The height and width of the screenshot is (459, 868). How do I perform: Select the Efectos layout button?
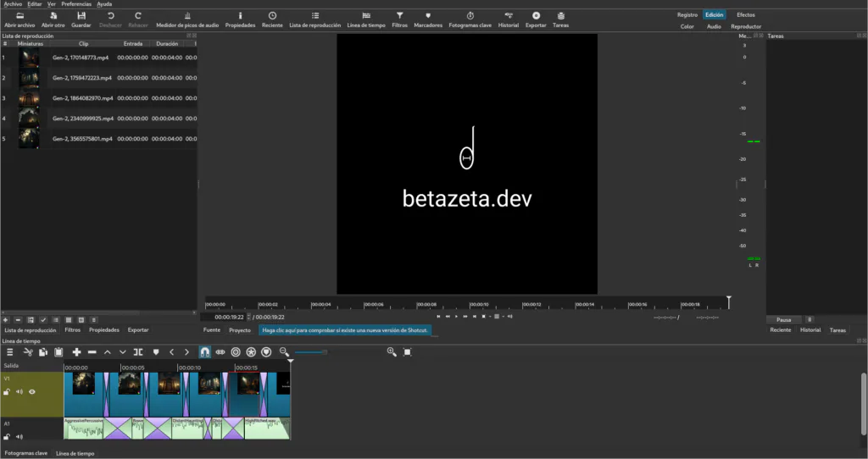746,15
